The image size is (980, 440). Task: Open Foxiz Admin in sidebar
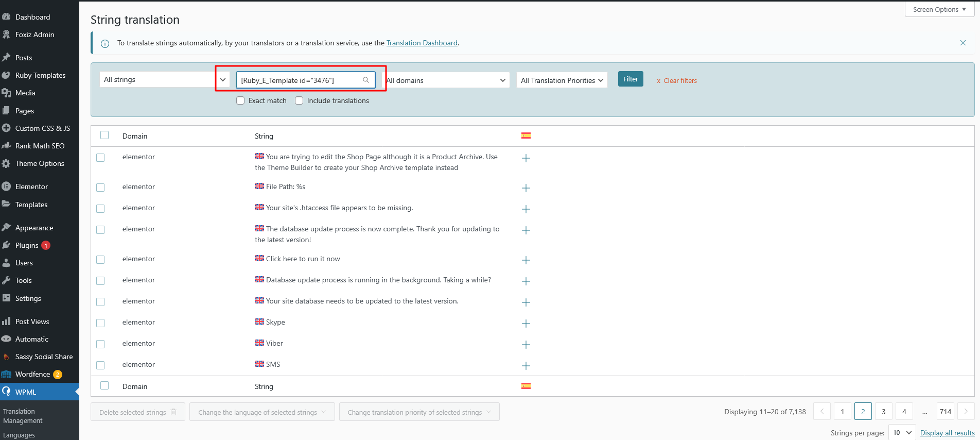click(x=34, y=35)
